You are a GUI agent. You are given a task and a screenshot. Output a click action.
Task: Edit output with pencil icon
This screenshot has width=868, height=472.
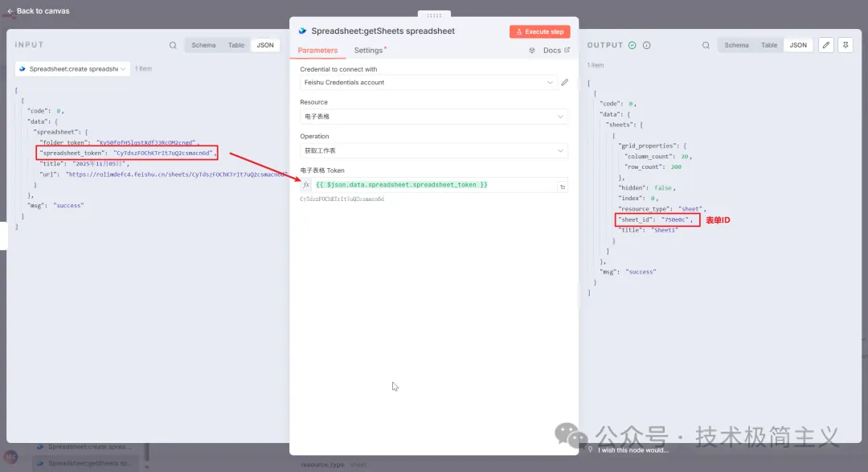click(x=826, y=45)
